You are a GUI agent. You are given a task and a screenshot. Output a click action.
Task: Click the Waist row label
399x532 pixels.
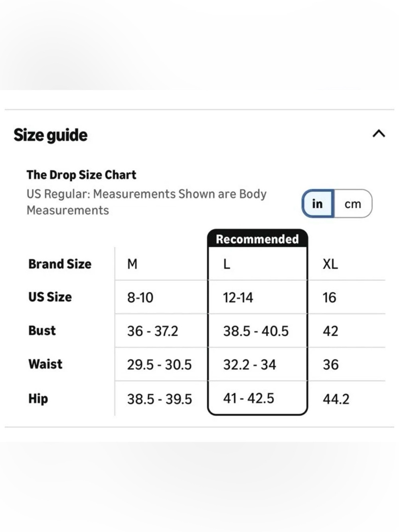point(45,364)
